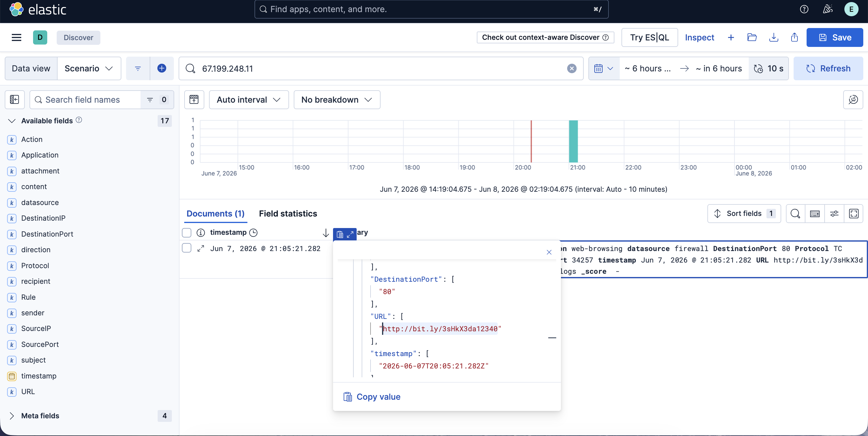Open the Elastic home logo
868x436 pixels.
(x=38, y=9)
